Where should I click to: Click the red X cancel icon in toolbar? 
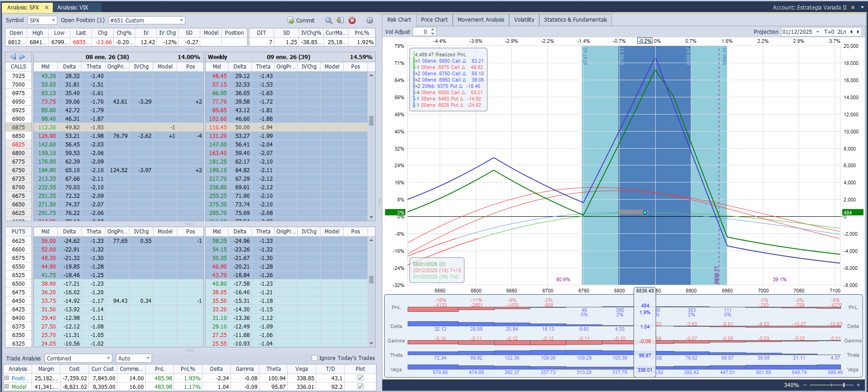(352, 20)
